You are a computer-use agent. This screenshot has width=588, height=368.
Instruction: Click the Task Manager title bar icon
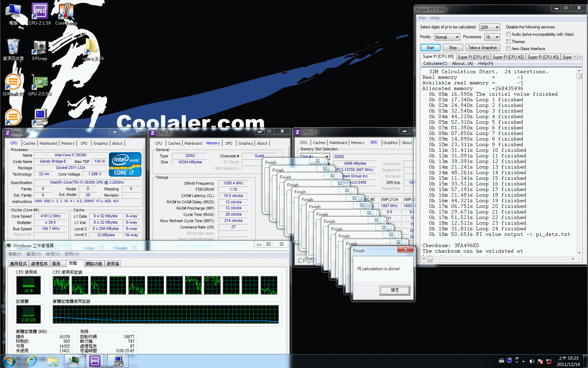[8, 245]
